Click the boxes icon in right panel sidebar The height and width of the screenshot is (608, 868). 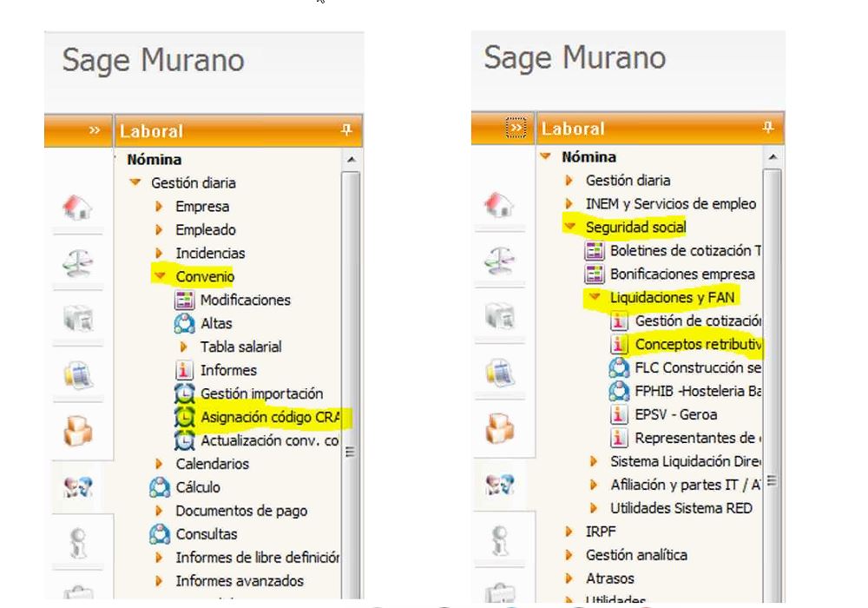499,428
